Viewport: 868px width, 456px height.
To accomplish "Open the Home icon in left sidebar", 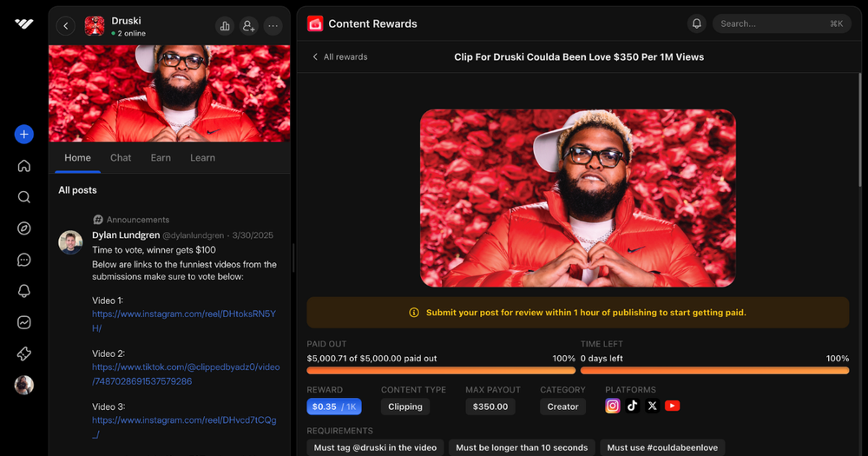I will point(24,166).
